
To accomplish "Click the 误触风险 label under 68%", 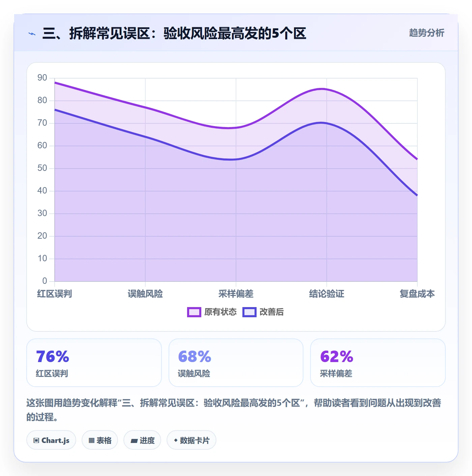I will 194,374.
